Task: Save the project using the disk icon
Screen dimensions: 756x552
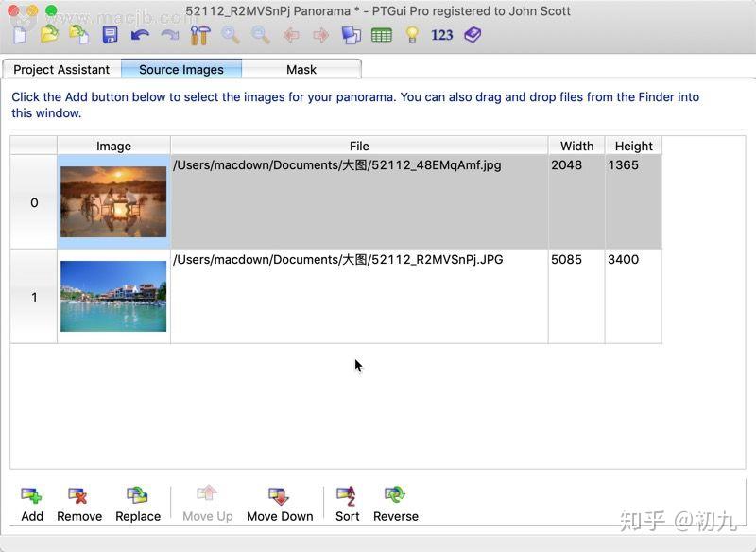Action: tap(109, 35)
